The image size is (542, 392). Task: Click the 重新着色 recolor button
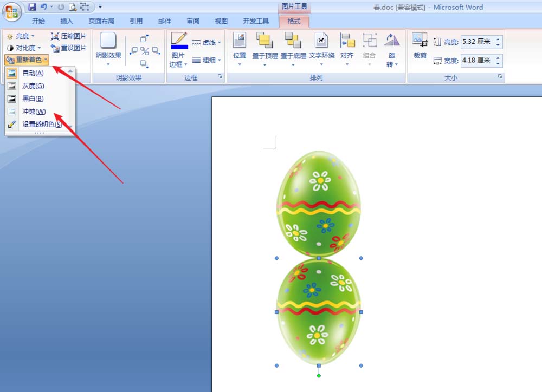(27, 60)
